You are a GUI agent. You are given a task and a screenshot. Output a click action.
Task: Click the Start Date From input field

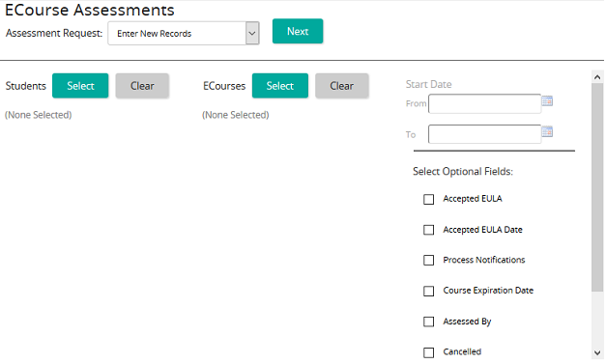click(x=484, y=103)
